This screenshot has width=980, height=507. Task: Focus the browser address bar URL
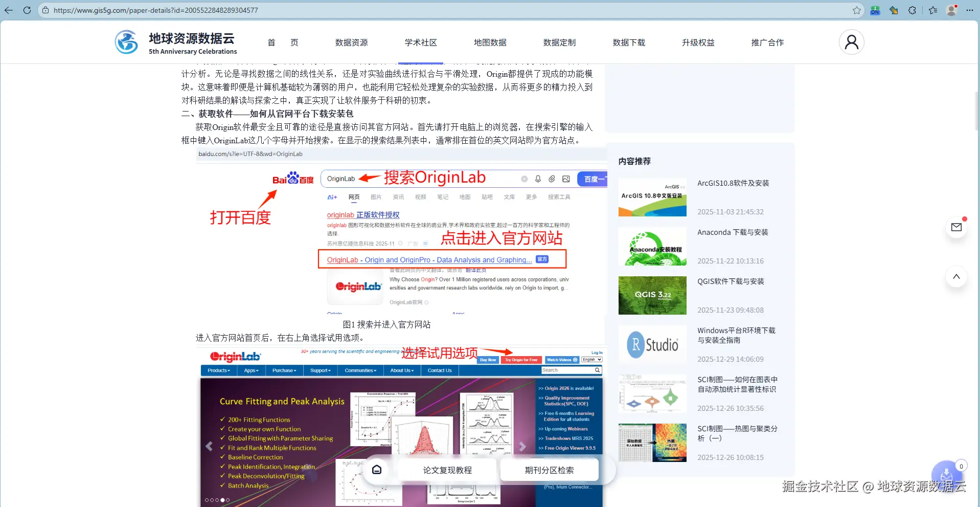155,10
